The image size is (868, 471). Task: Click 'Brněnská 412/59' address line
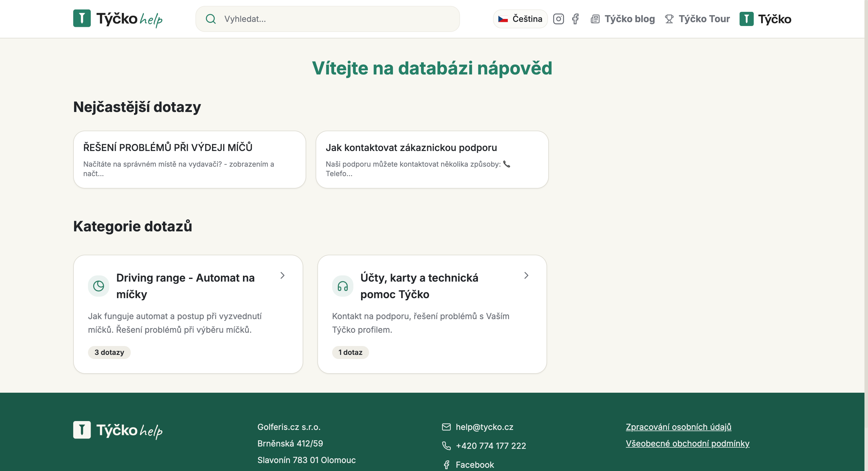(x=290, y=443)
